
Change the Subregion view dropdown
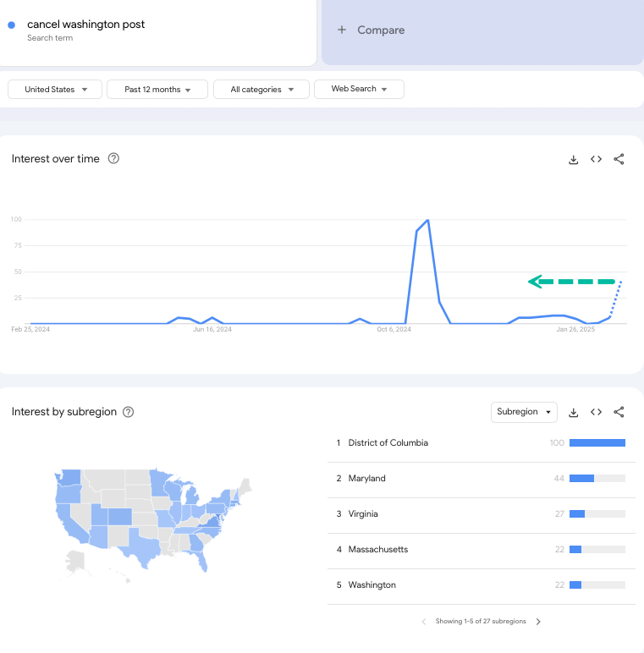[524, 412]
